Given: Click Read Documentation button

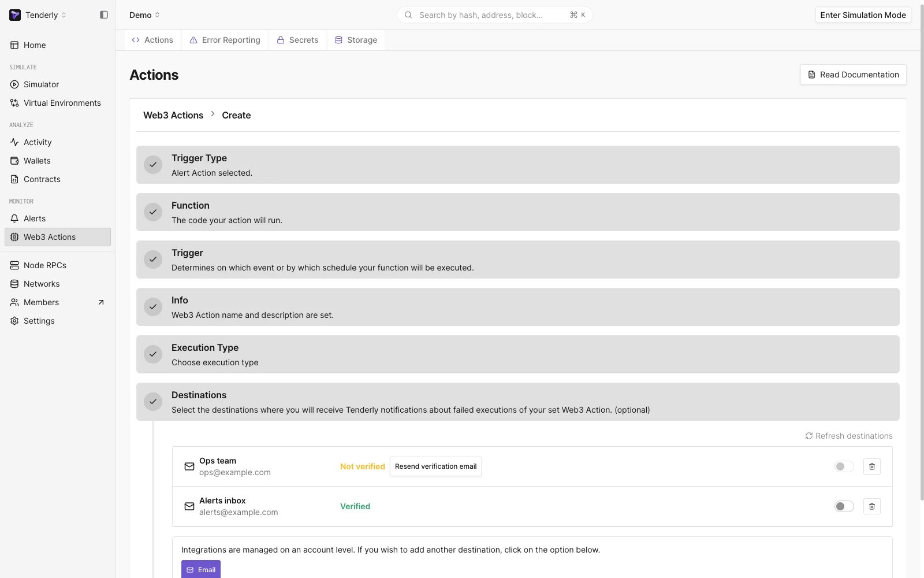Looking at the screenshot, I should [853, 75].
